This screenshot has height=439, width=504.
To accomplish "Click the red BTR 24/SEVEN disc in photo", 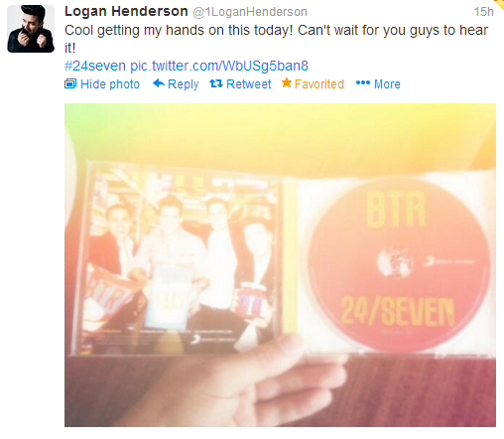I will [399, 264].
